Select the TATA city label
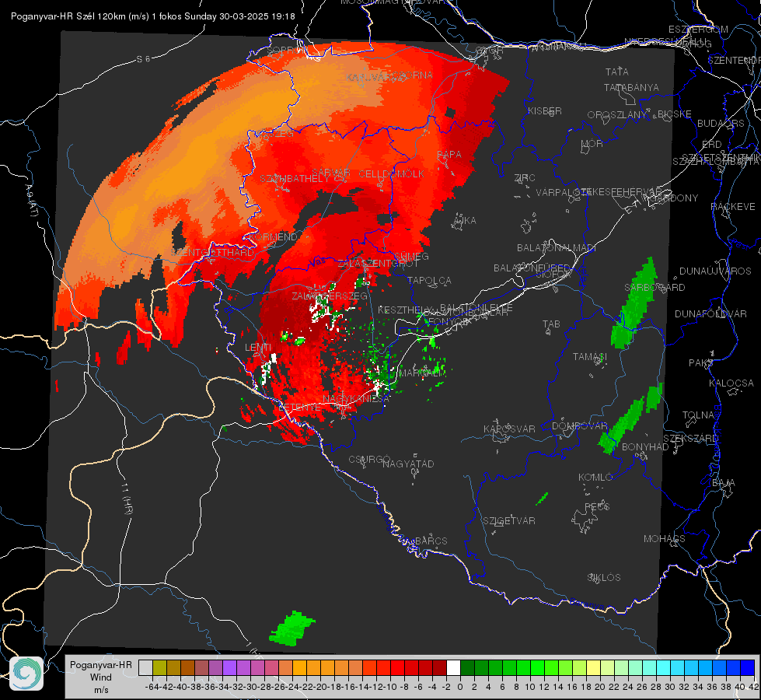Image resolution: width=761 pixels, height=700 pixels. pyautogui.click(x=617, y=72)
